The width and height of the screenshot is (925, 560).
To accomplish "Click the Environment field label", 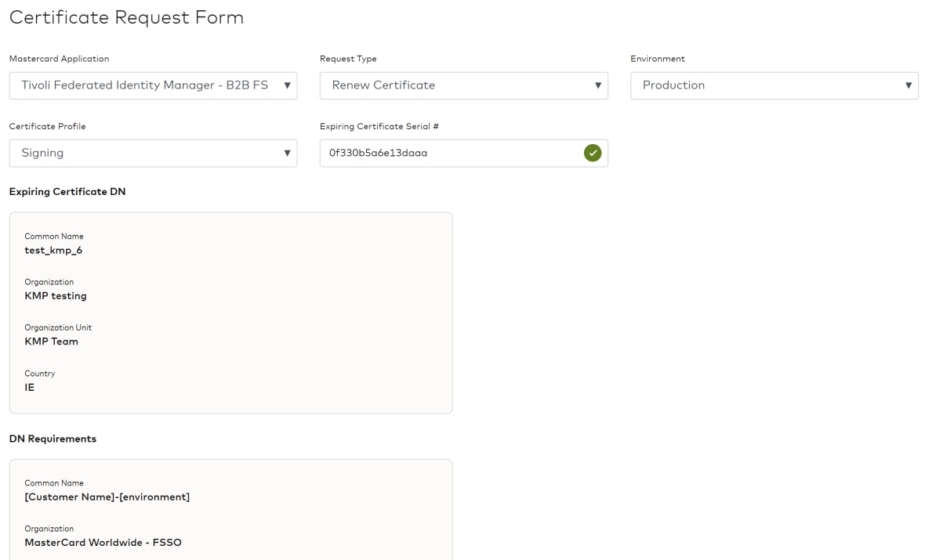I will 657,59.
